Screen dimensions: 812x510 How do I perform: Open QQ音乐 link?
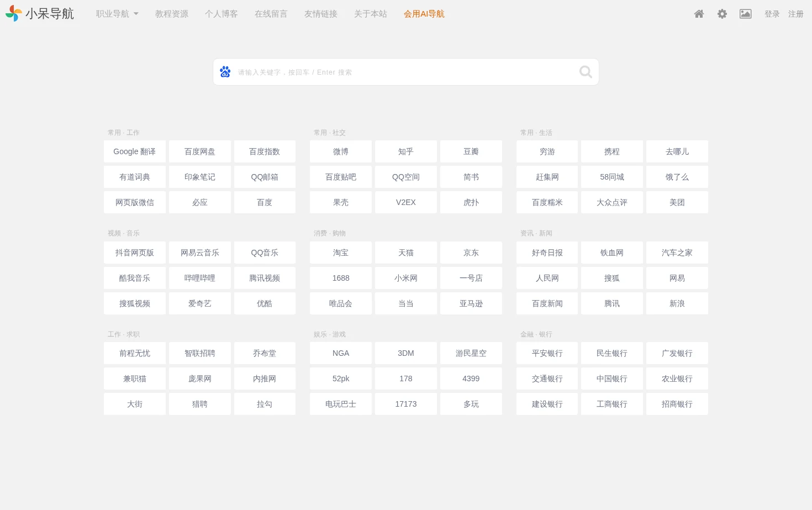tap(265, 253)
